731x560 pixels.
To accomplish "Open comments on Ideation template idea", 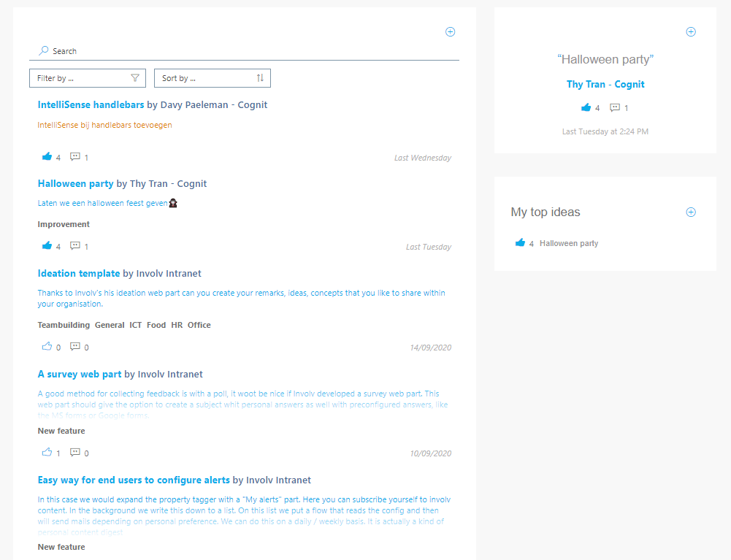I will click(x=74, y=347).
